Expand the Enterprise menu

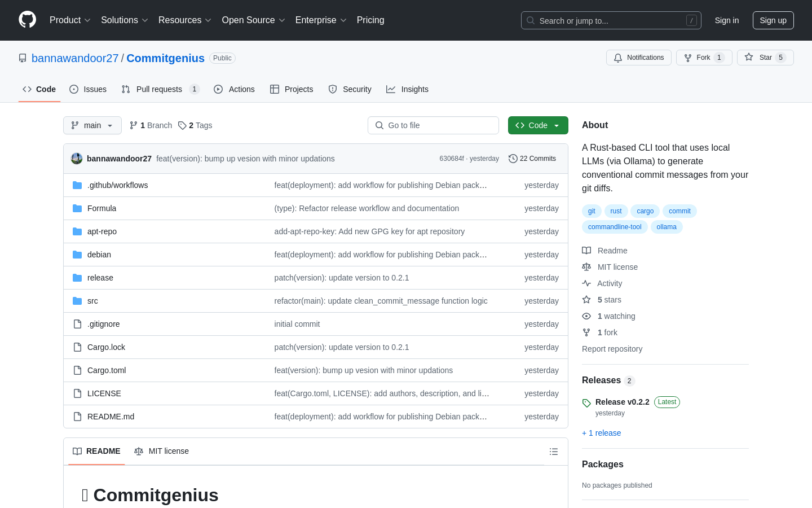[x=321, y=20]
